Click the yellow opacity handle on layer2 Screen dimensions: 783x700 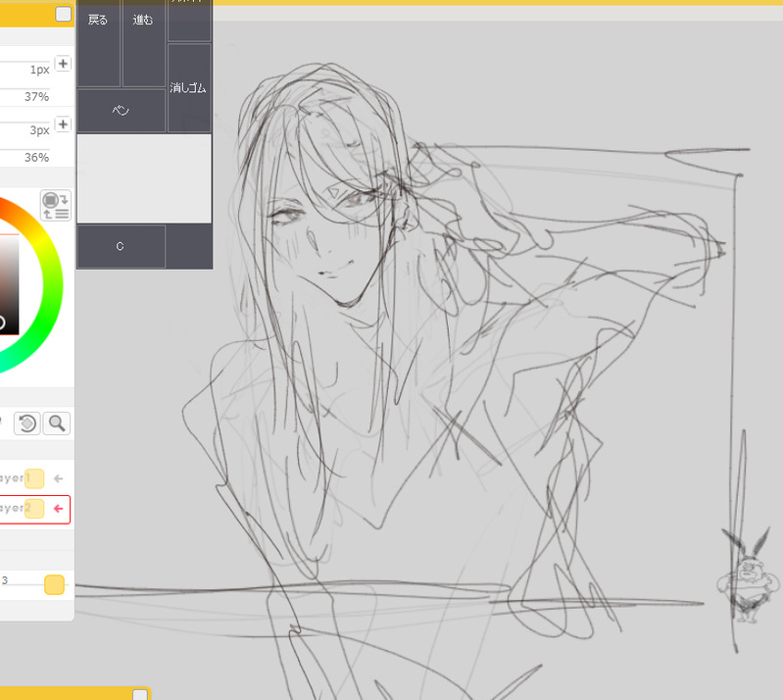tap(34, 509)
